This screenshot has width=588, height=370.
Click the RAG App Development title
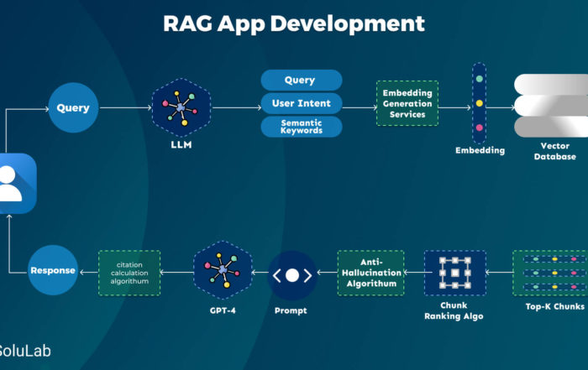[294, 24]
